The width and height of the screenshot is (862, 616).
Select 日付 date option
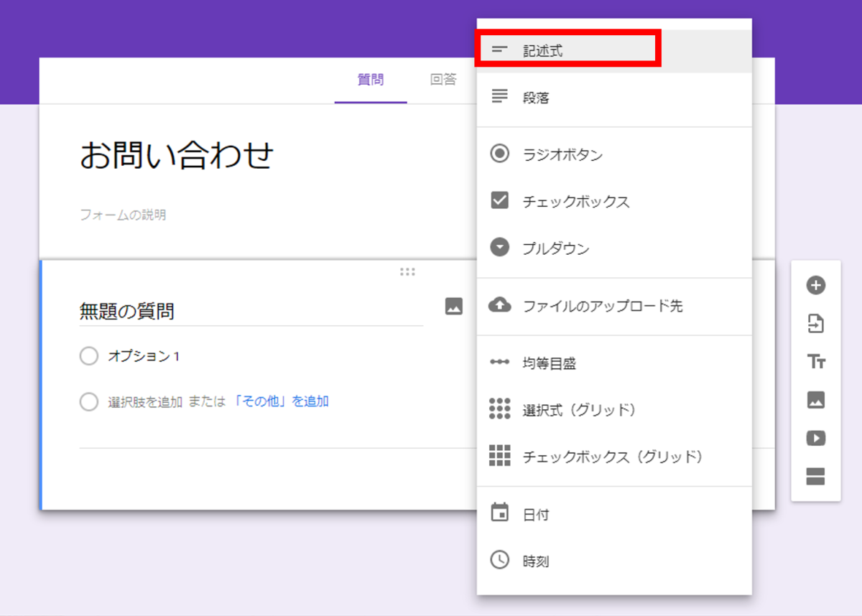point(614,514)
